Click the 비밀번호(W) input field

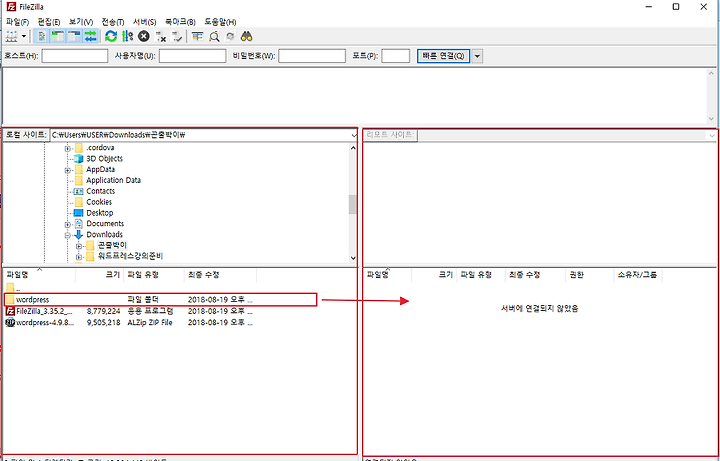[x=312, y=56]
